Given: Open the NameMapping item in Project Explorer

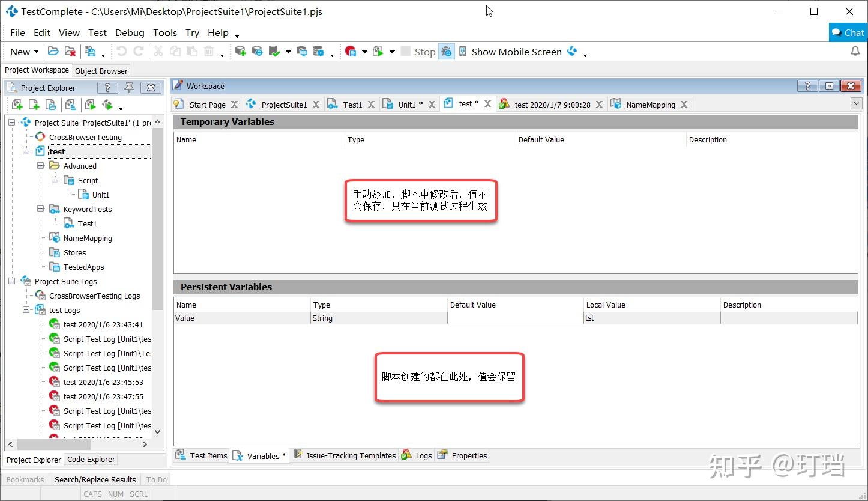Looking at the screenshot, I should (x=87, y=238).
